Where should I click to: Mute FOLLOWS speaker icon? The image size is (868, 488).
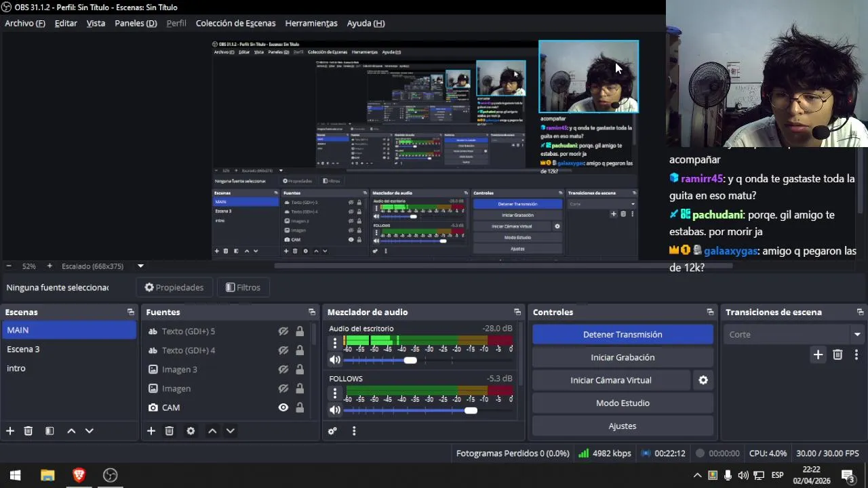tap(335, 410)
